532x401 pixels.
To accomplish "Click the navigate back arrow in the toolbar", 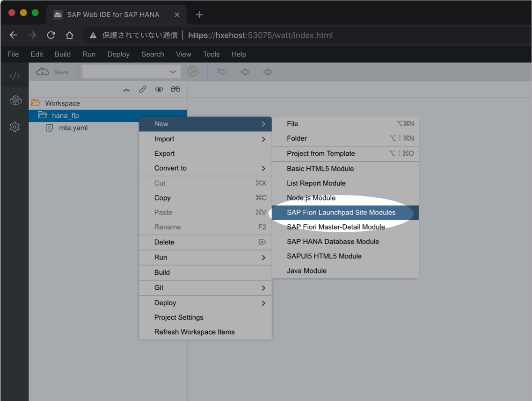I will (245, 72).
